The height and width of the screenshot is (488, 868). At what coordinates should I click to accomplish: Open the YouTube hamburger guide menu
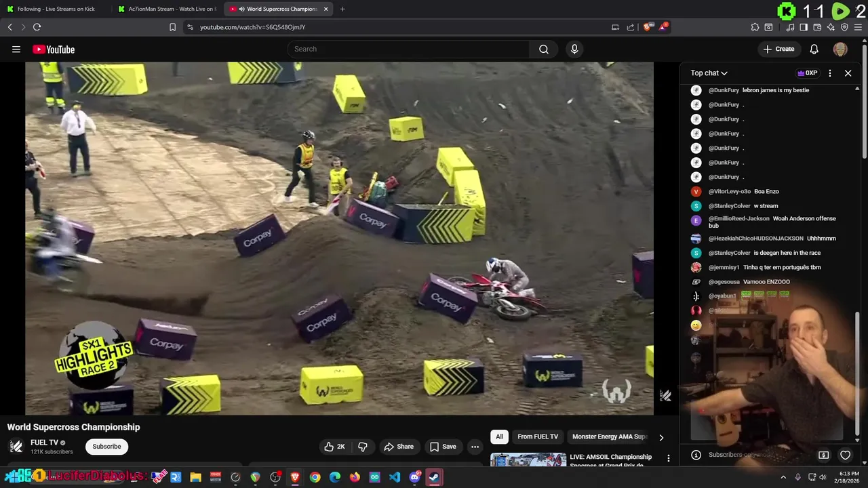click(16, 49)
